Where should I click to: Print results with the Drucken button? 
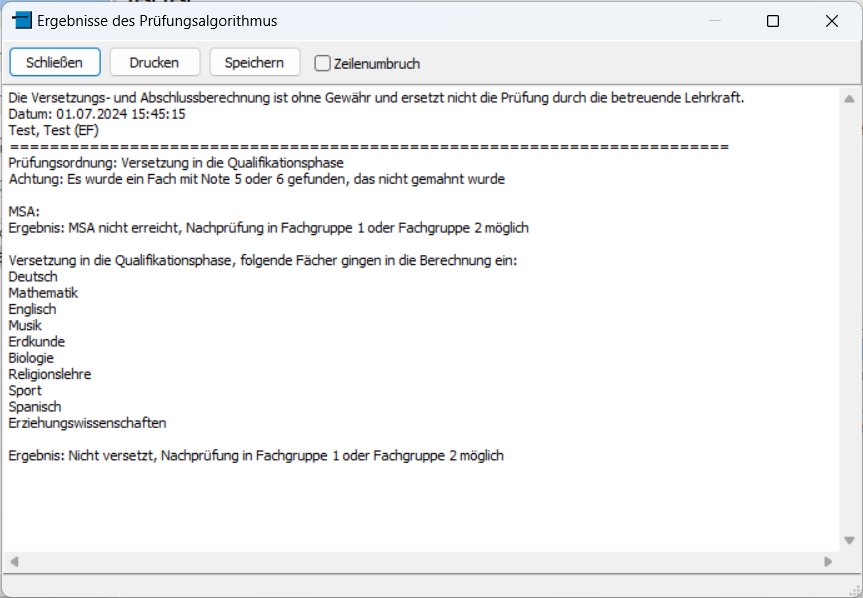click(155, 62)
